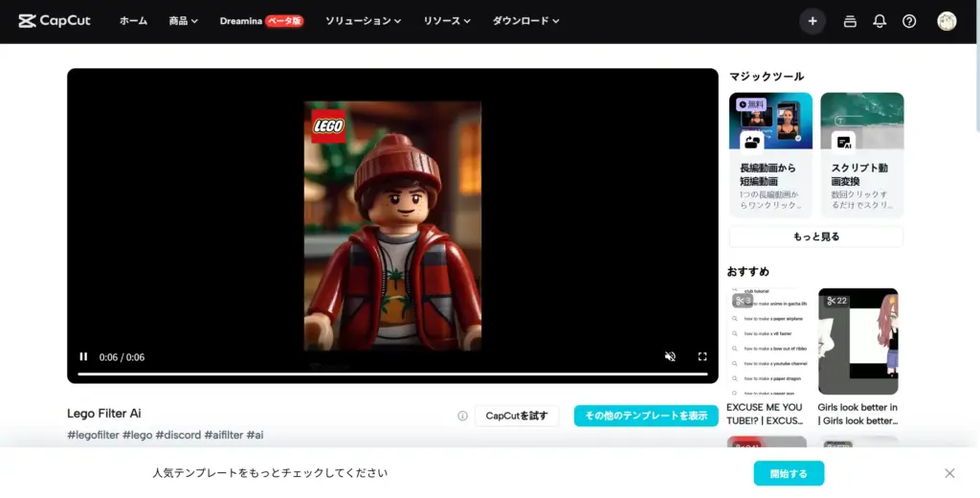Open Girls look better template thumbnail
The width and height of the screenshot is (980, 498).
[858, 342]
